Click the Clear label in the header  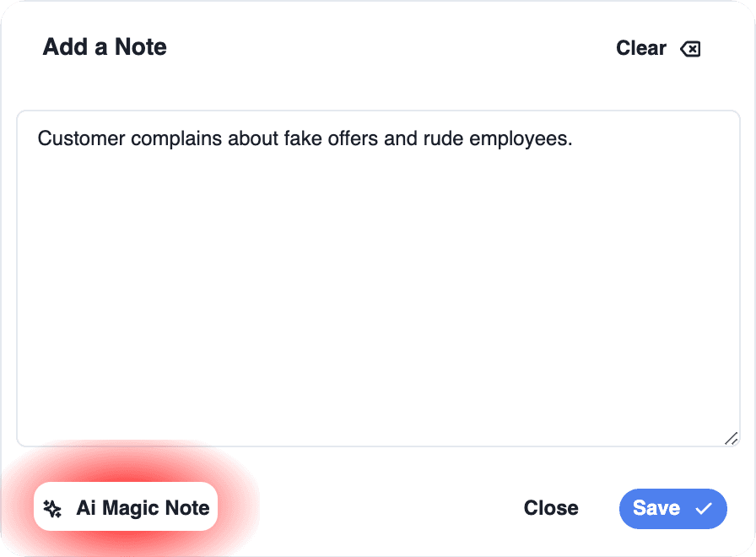[641, 48]
